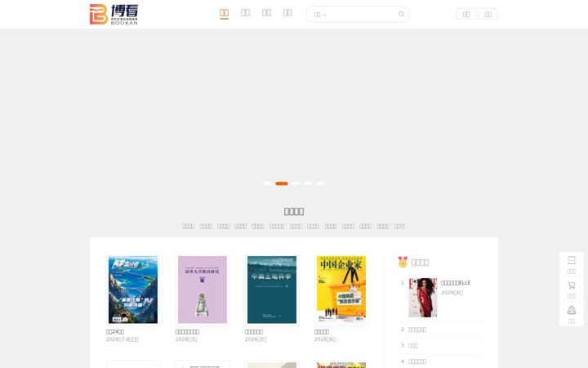Open the purple 清华大学教育研究 journal cover

click(x=203, y=289)
